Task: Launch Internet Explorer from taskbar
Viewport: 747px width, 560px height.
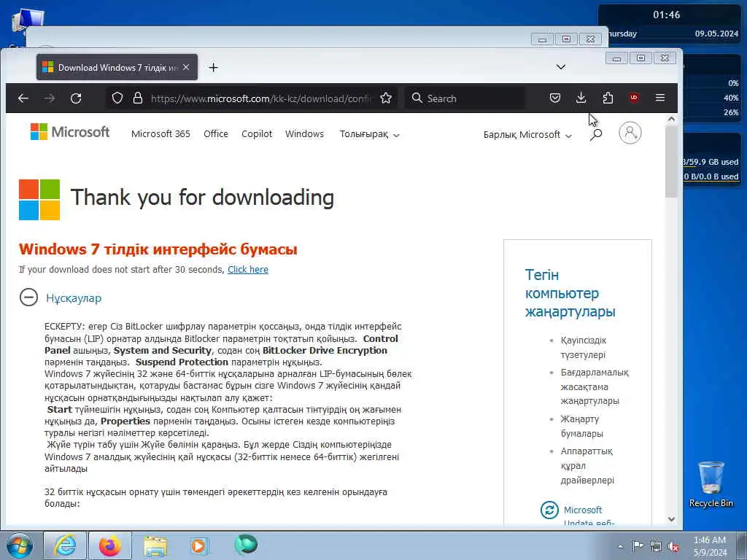Action: coord(65,545)
